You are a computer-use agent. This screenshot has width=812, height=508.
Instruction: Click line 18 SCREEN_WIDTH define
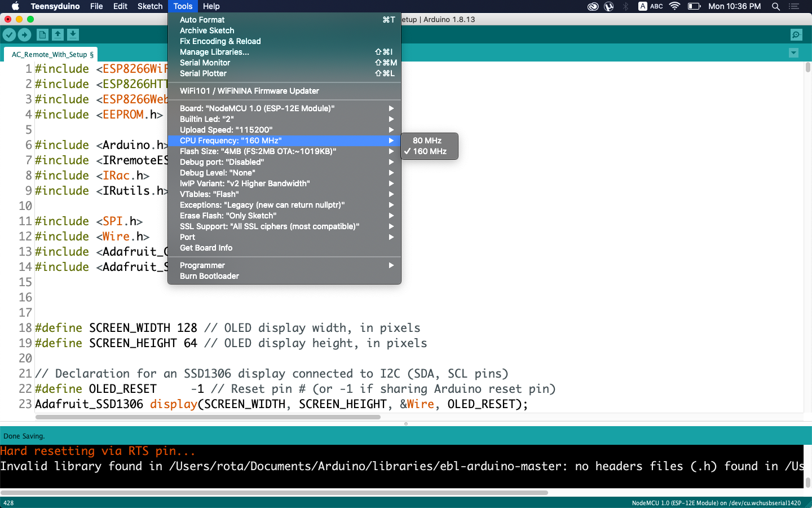point(228,328)
